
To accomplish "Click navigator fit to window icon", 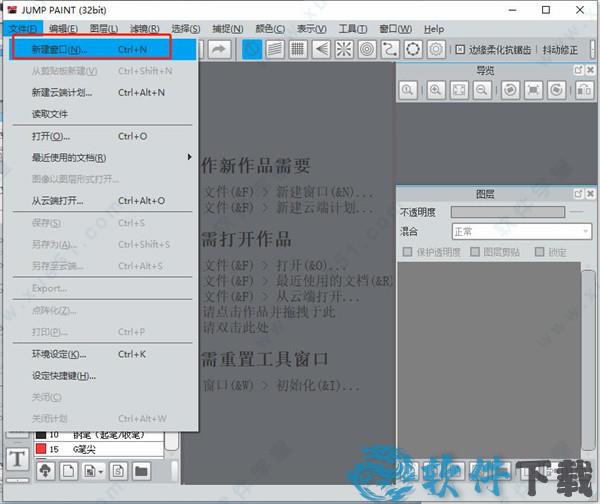I will pyautogui.click(x=459, y=90).
